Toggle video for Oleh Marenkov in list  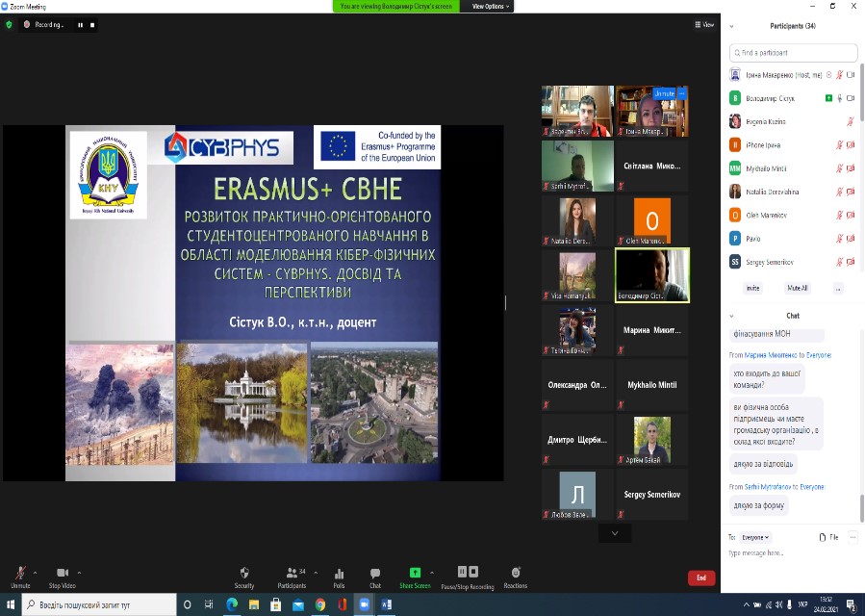[x=851, y=216]
